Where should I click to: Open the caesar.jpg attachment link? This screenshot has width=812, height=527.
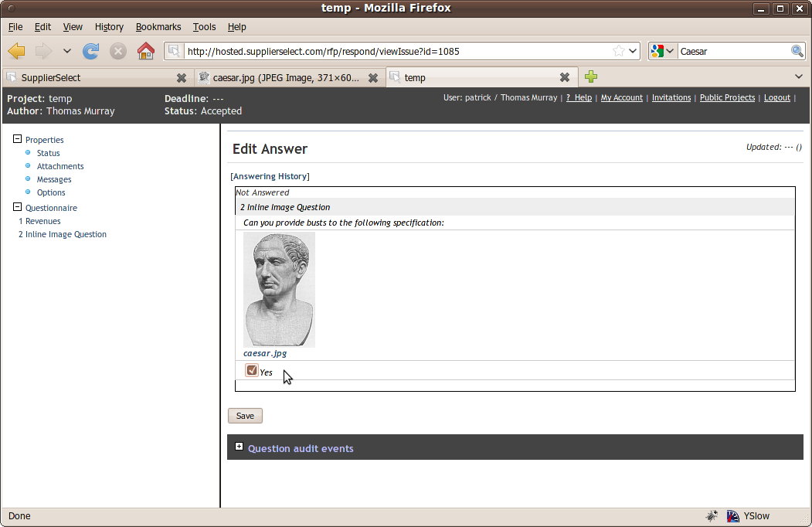click(265, 353)
